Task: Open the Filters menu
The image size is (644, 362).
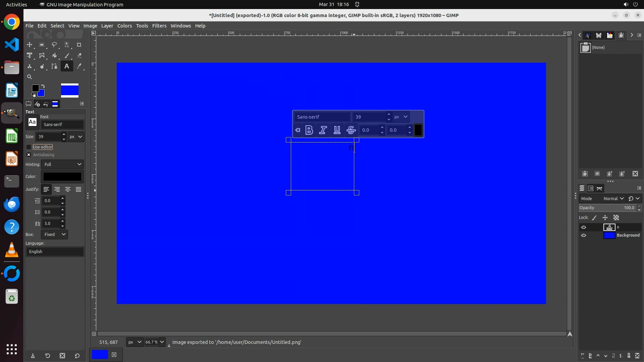Action: point(159,26)
